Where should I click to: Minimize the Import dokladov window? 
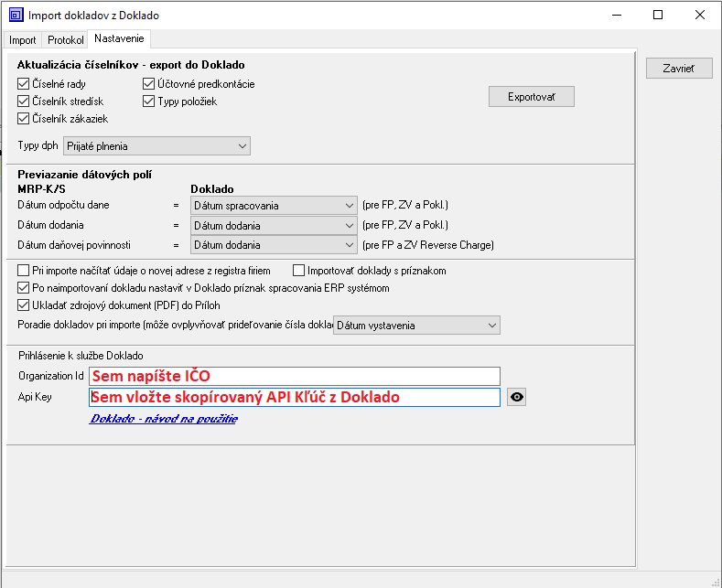pos(617,16)
